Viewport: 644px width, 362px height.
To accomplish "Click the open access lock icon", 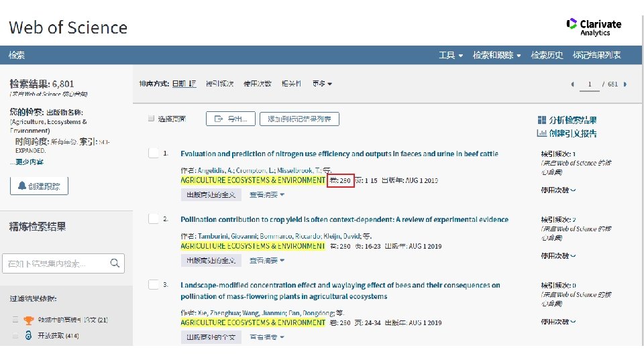I will click(28, 335).
